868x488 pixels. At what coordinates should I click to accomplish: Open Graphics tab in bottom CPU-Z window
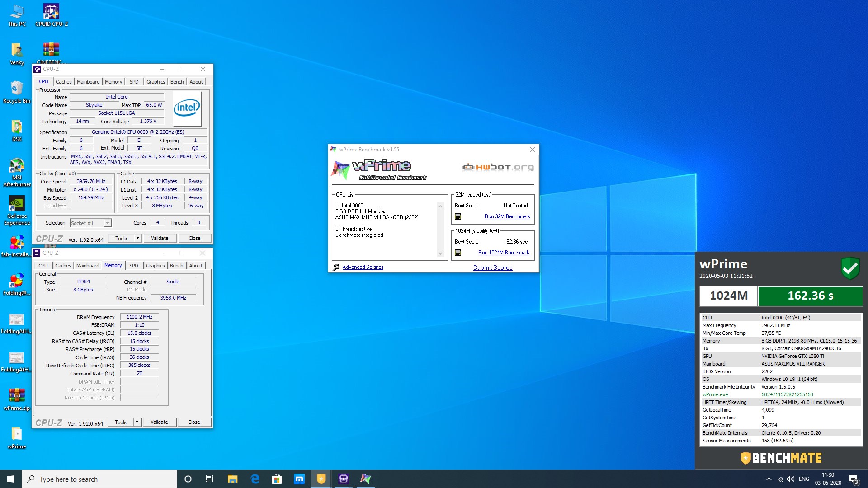(x=156, y=266)
